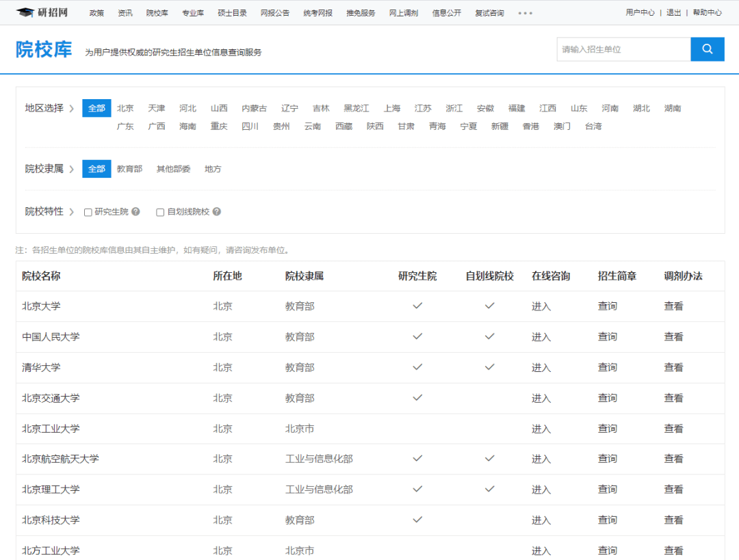Click the 院校库 page title
Viewport: 739px width, 560px height.
[44, 49]
